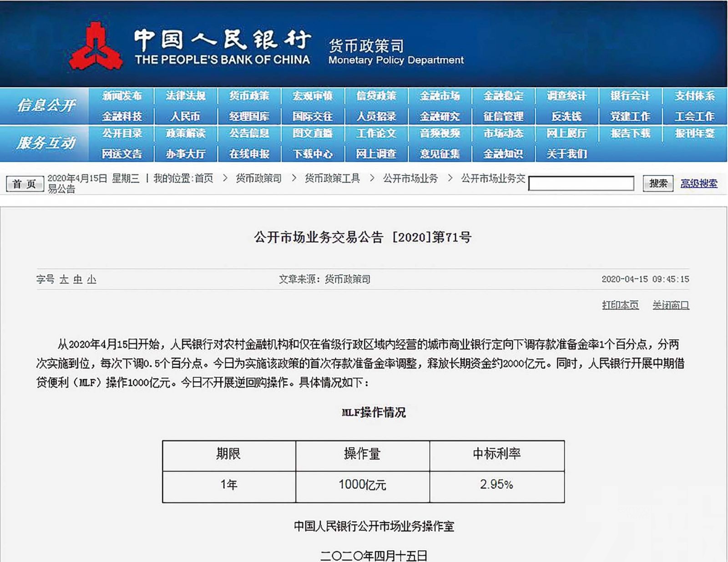Viewport: 728px width, 562px height.
Task: Open 网上展厅 menu item
Action: pos(566,133)
